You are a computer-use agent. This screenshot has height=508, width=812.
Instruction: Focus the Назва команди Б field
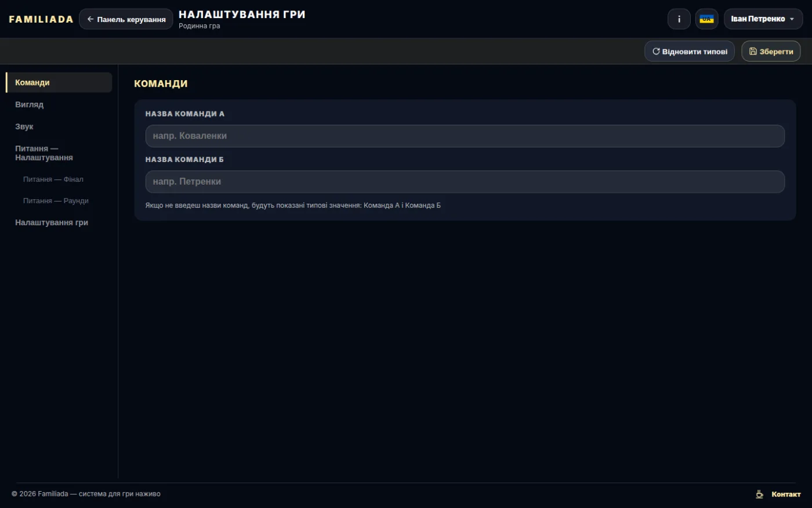(465, 182)
